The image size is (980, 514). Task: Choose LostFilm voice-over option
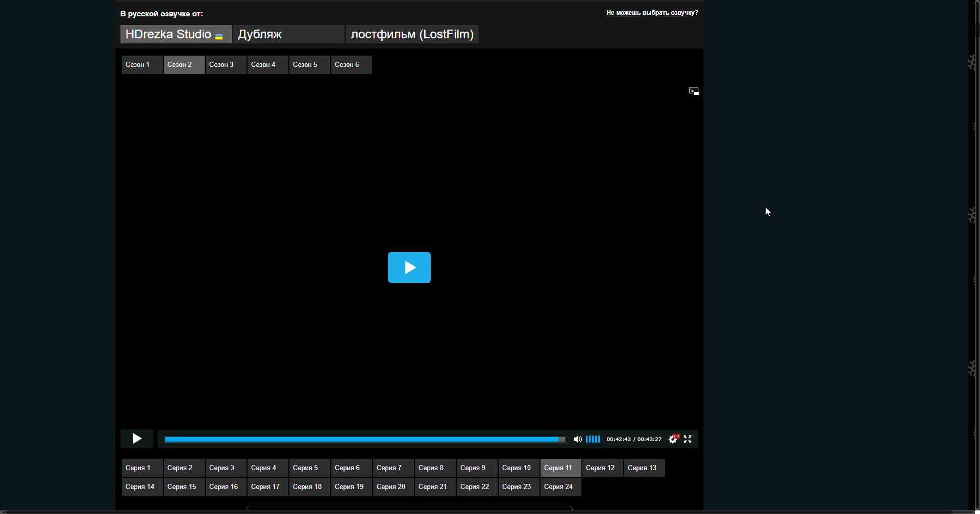click(412, 34)
